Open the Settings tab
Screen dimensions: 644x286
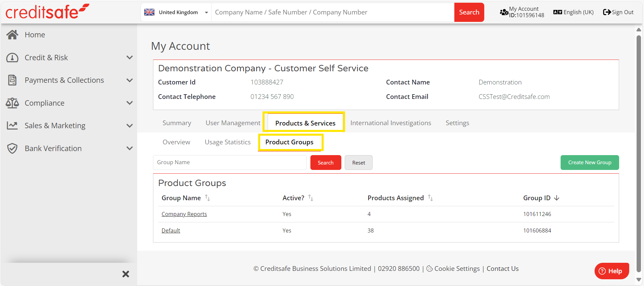point(457,123)
